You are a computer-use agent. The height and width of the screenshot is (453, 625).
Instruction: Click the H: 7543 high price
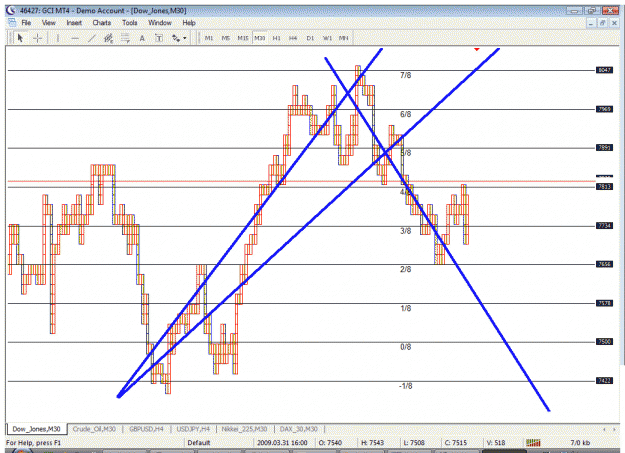[372, 443]
